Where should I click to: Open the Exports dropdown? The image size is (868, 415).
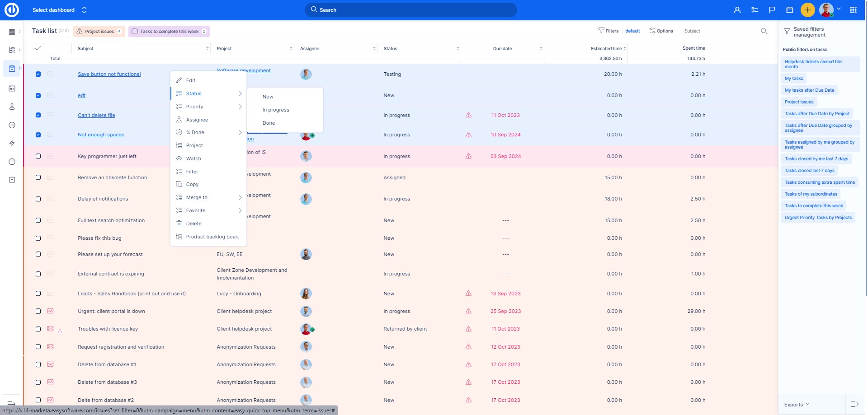(796, 405)
